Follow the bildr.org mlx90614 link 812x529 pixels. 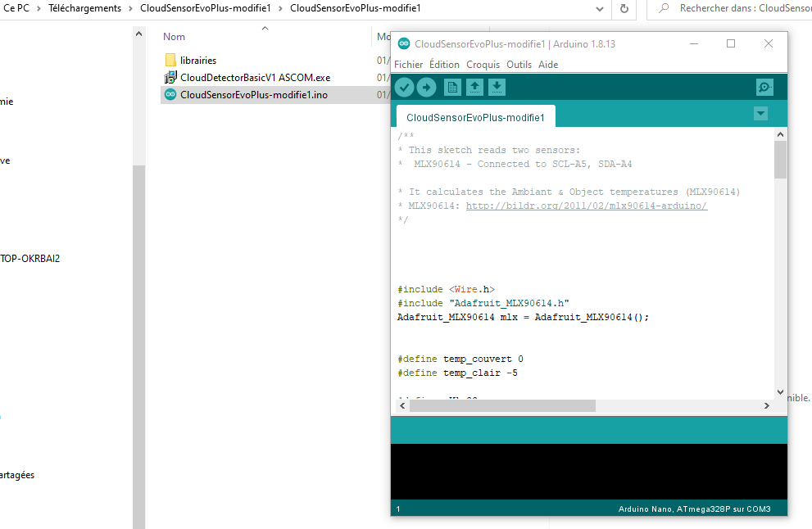coord(586,206)
